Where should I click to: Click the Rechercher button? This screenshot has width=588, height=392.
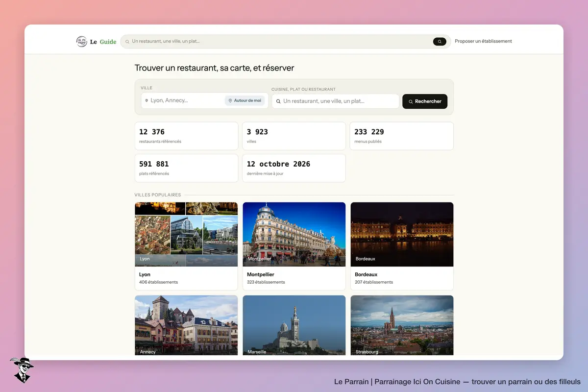425,101
